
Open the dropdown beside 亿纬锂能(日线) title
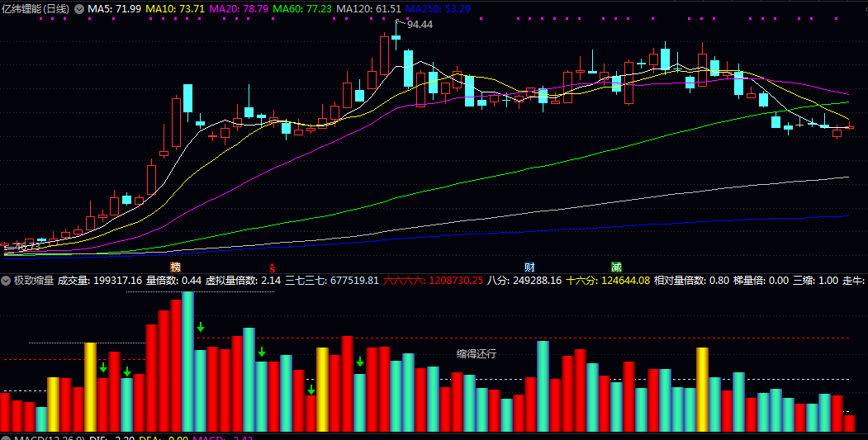click(79, 9)
